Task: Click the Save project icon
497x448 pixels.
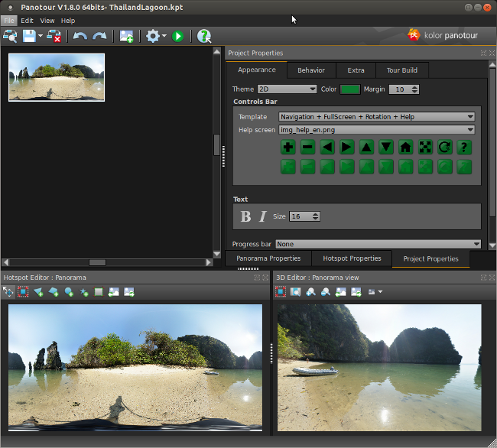Action: 29,36
